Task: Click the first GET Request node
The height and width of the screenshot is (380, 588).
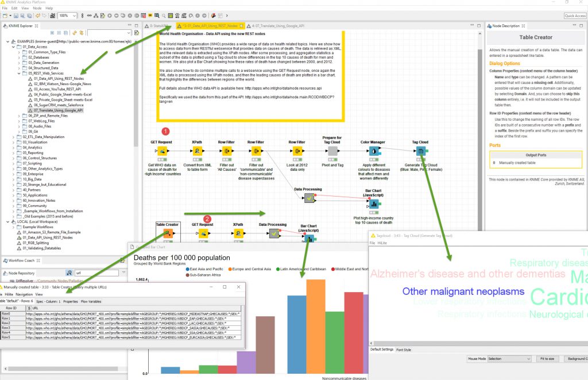Action: [x=161, y=151]
